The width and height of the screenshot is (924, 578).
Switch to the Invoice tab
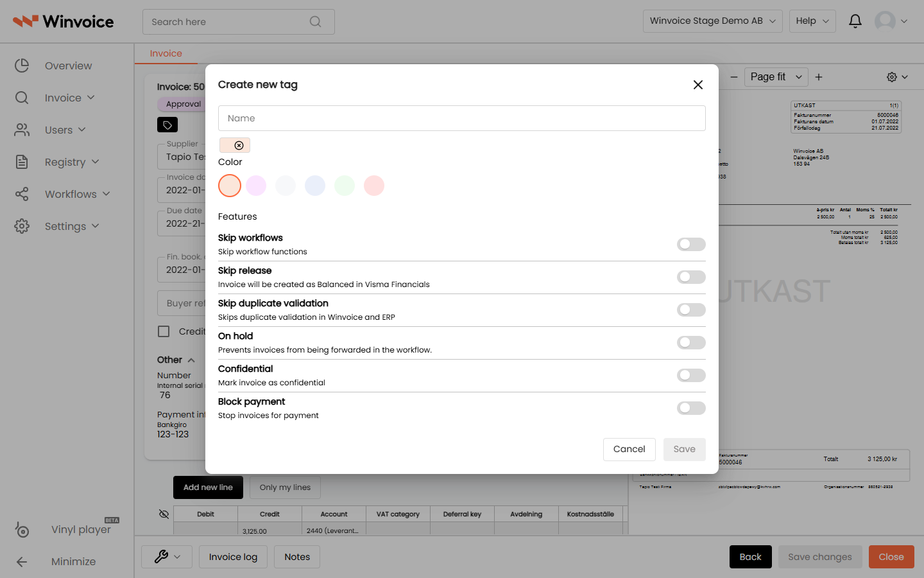click(x=166, y=53)
